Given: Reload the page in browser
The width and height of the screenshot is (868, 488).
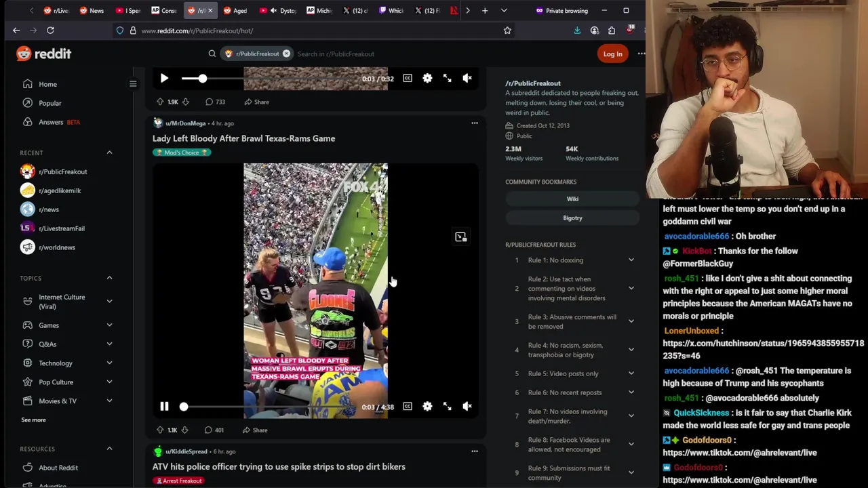Looking at the screenshot, I should (50, 30).
